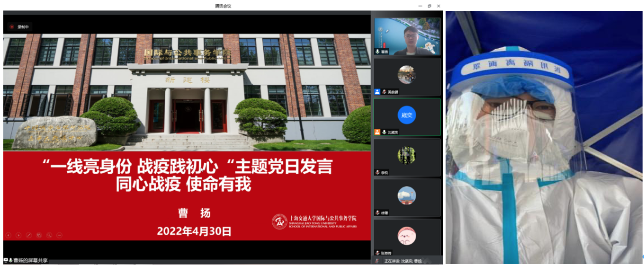Image resolution: width=644 pixels, height=265 pixels.
Task: Click the magnifier zoom icon on slide
Action: [49, 235]
